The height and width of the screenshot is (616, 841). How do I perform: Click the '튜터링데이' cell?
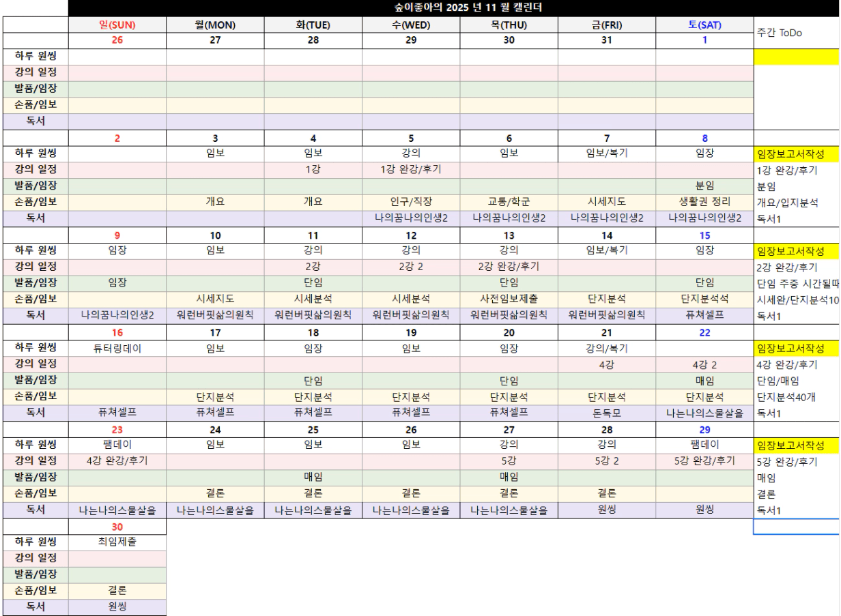[117, 349]
